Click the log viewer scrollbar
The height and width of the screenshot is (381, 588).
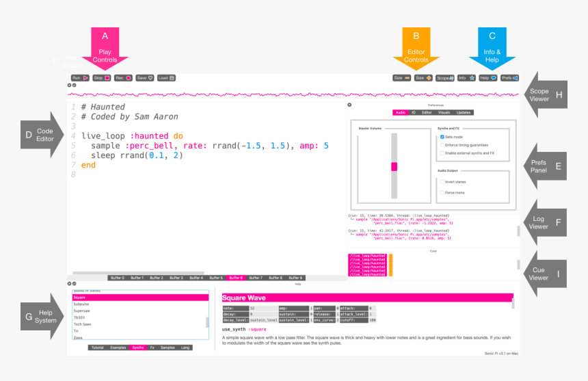(x=518, y=231)
